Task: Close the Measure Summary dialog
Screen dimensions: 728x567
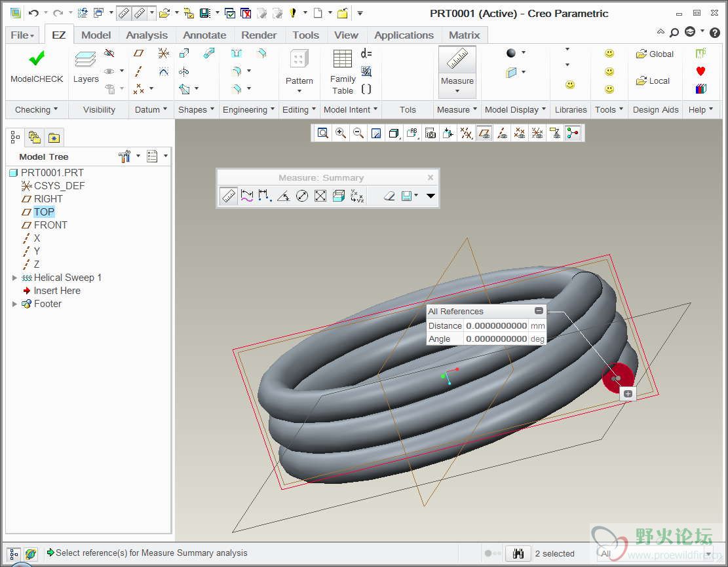Action: click(431, 177)
